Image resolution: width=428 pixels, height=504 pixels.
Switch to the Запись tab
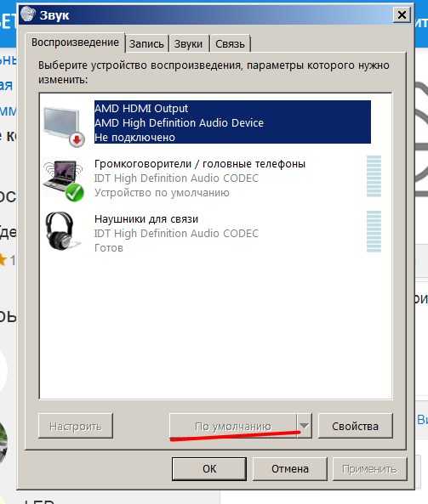tap(146, 43)
